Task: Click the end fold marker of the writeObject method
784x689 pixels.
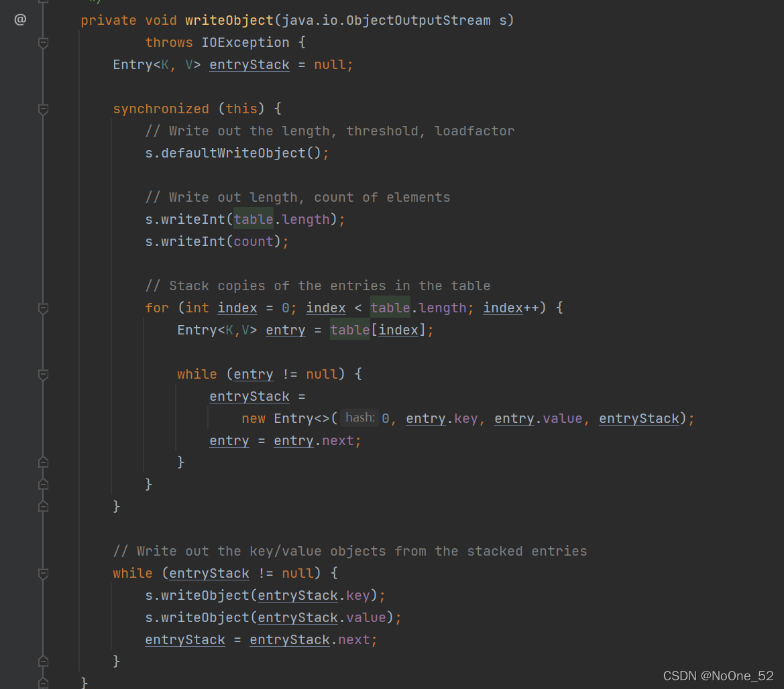Action: click(x=44, y=682)
